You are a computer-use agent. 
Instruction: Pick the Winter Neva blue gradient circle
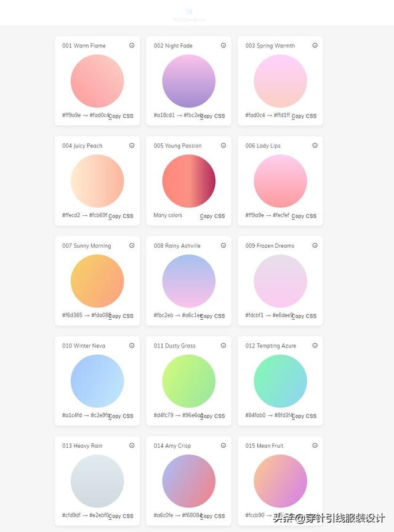97,381
